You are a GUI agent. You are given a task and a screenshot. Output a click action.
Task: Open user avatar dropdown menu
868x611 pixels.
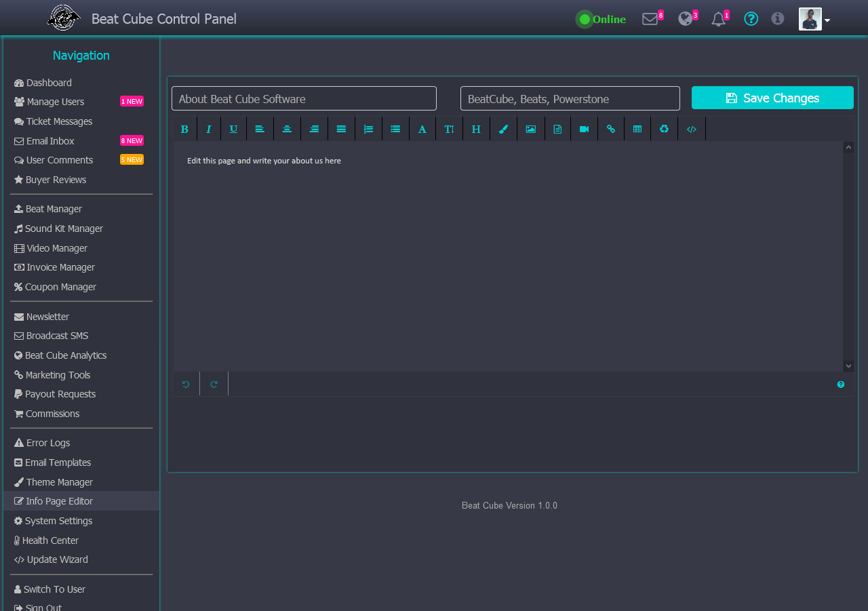coord(814,20)
